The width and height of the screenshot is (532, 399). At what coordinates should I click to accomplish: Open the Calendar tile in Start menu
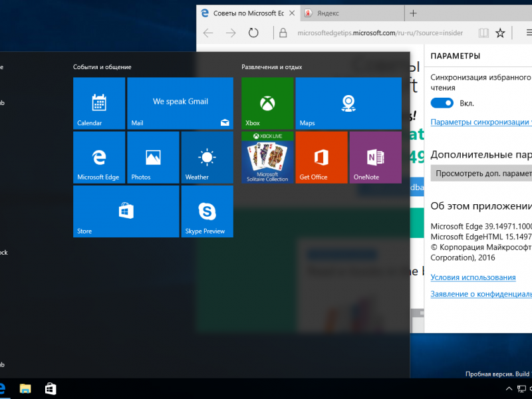(x=99, y=103)
